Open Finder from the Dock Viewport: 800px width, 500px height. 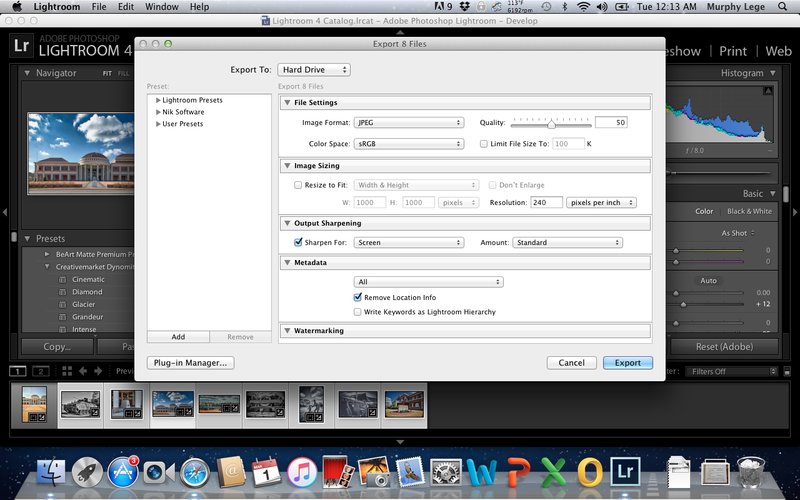click(51, 472)
